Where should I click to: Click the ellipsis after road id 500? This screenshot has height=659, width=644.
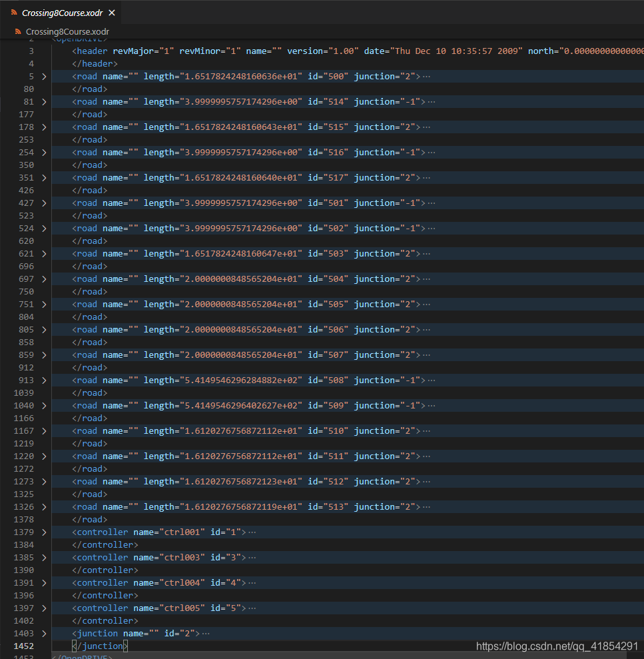(426, 77)
